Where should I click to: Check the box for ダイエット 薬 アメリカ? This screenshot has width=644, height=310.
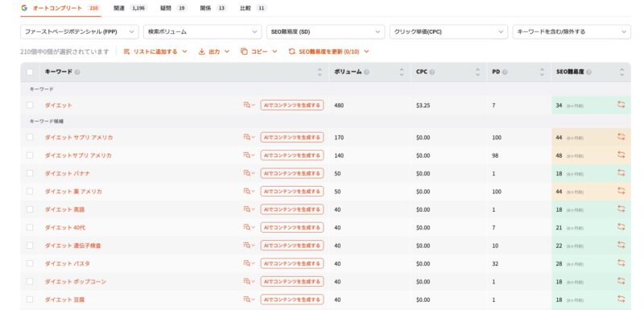[30, 192]
